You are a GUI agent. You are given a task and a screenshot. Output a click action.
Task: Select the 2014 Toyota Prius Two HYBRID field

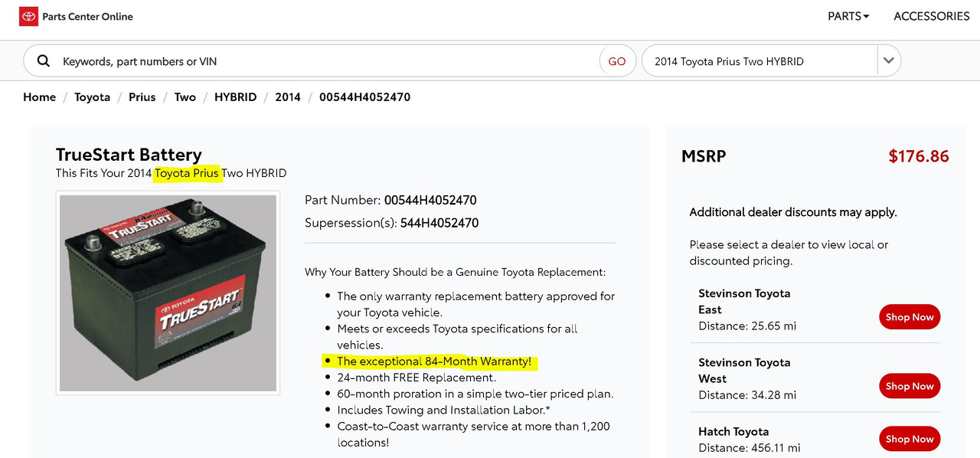coord(759,61)
